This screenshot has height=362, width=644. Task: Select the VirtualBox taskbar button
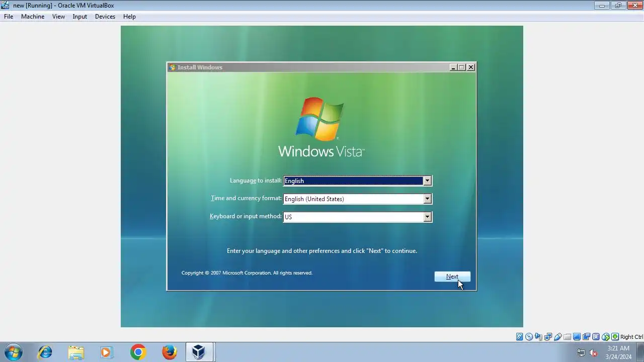pyautogui.click(x=200, y=352)
